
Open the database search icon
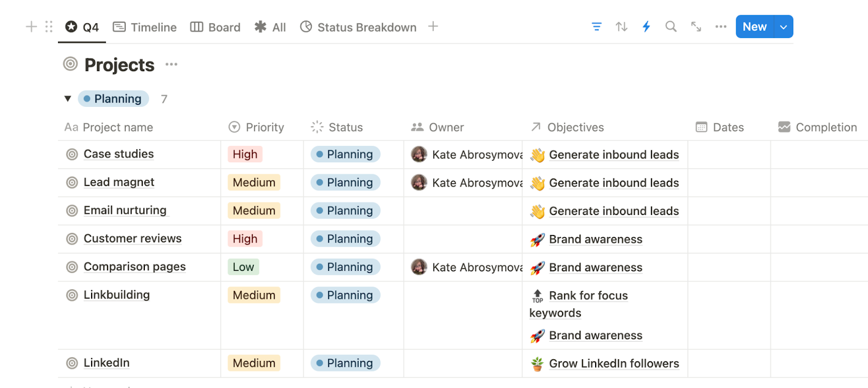[671, 27]
